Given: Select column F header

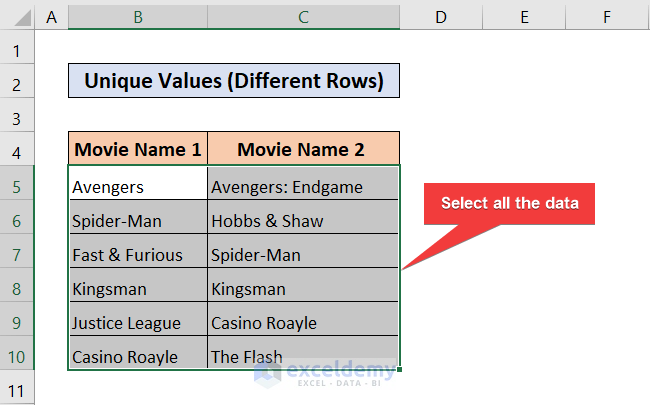Looking at the screenshot, I should tap(607, 17).
